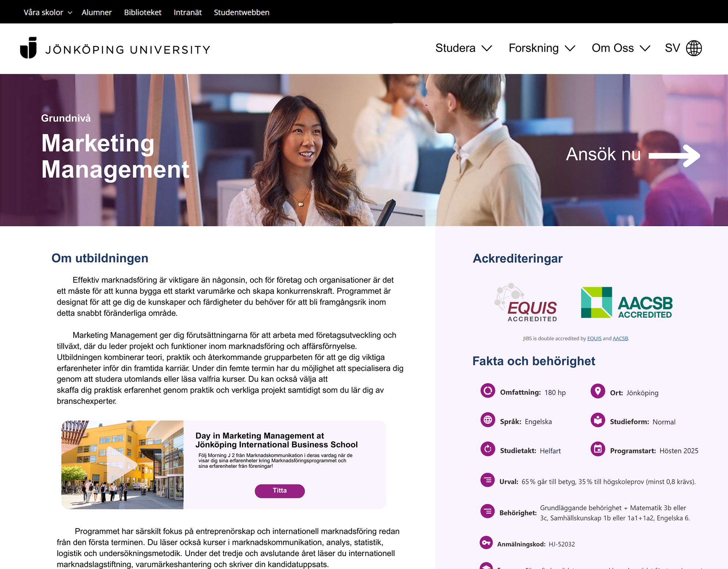The image size is (728, 569).
Task: Click the Ort location pin icon
Action: [597, 391]
